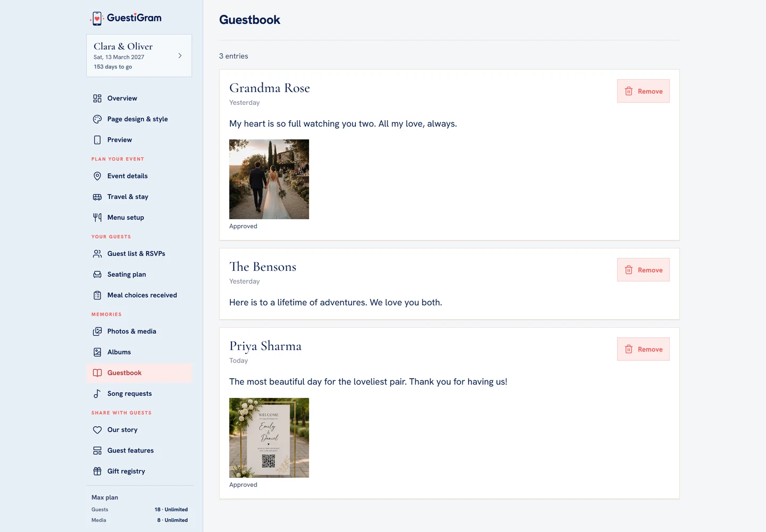Viewport: 766px width, 532px height.
Task: Select the Gift registry present icon
Action: (97, 471)
